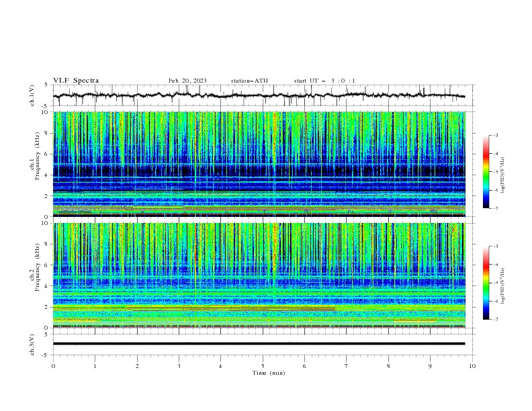532x411 pixels.
Task: Click the "4" kHz tick on ch.2 spectrogram
Action: 47,286
